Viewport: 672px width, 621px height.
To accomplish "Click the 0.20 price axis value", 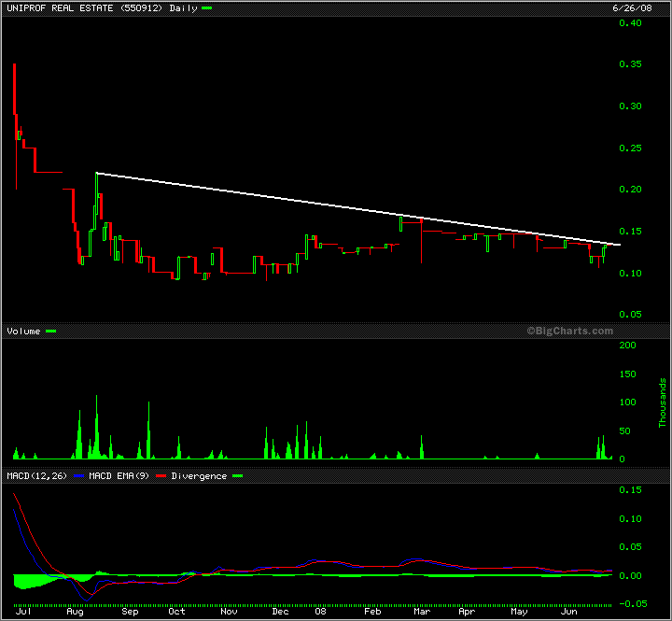I will click(630, 190).
